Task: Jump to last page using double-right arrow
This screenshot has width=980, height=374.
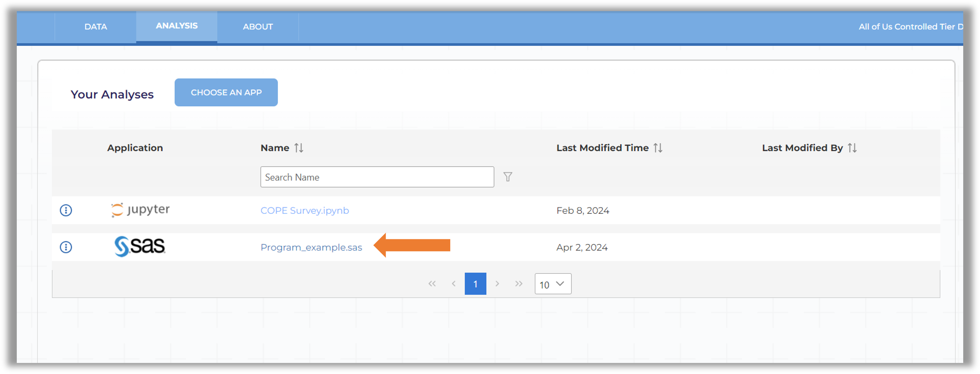Action: click(519, 284)
